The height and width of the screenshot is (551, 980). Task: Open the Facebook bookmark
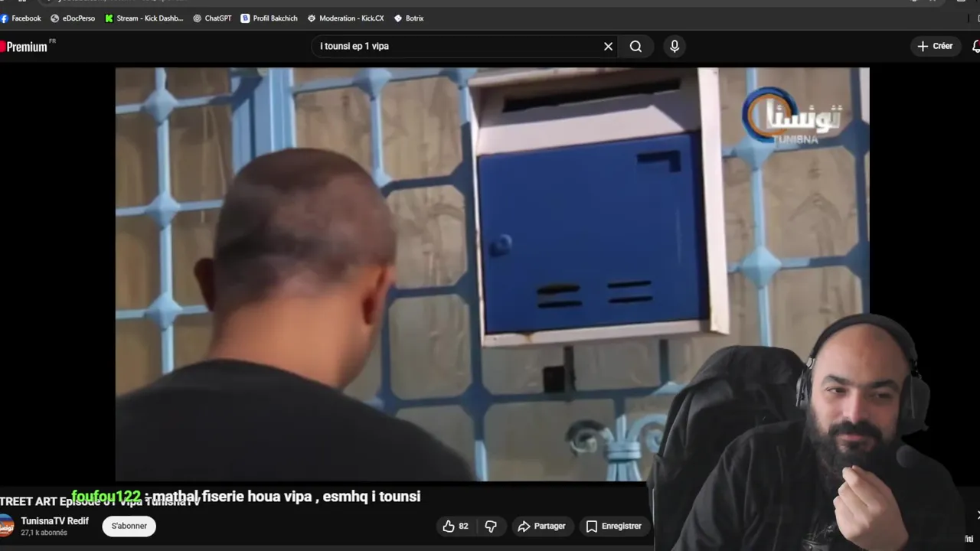tap(21, 18)
